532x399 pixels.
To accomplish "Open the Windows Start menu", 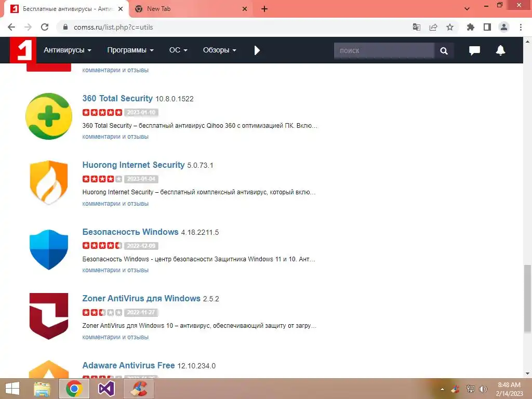I will [x=12, y=389].
